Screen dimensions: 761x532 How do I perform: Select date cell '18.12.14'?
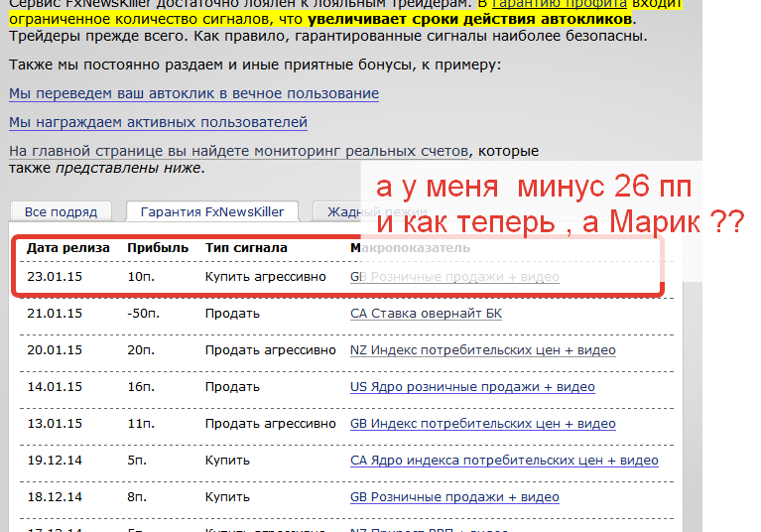(x=55, y=497)
